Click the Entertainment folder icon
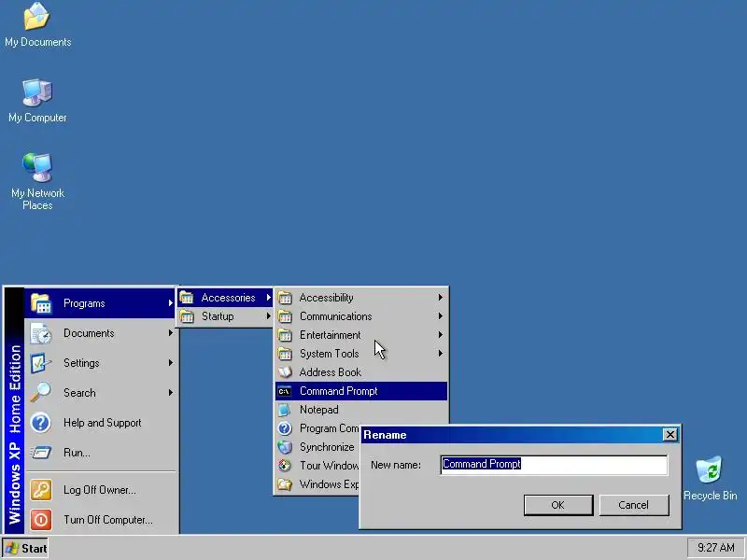 click(x=285, y=335)
